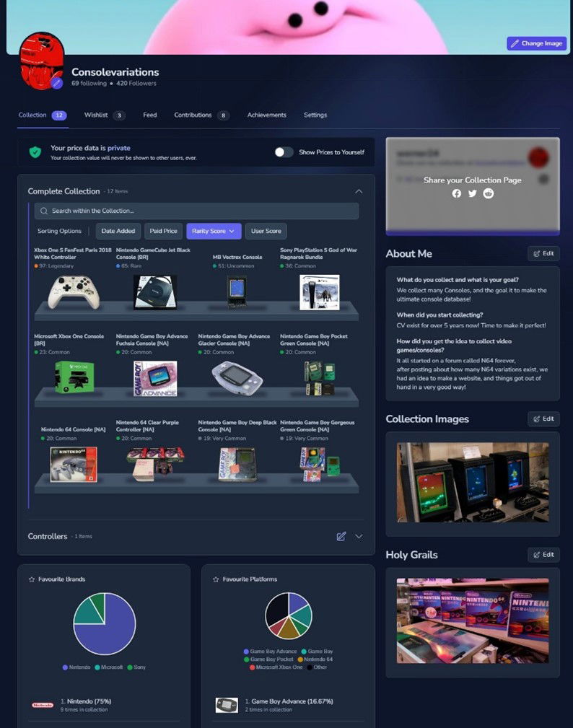Share collection on Facebook icon
The image size is (573, 728).
pyautogui.click(x=456, y=193)
